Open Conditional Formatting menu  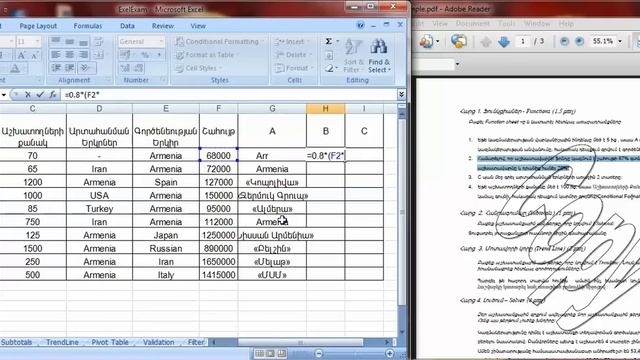tap(219, 42)
